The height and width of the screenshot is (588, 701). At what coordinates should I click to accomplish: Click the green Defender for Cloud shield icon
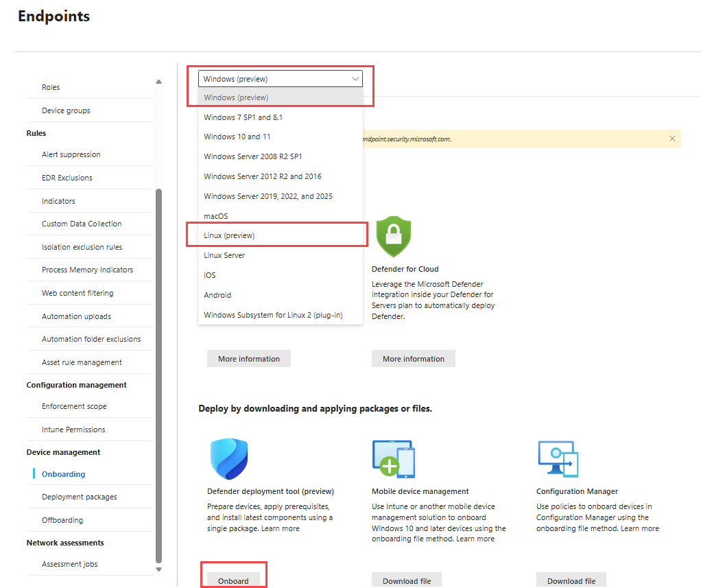pos(393,237)
